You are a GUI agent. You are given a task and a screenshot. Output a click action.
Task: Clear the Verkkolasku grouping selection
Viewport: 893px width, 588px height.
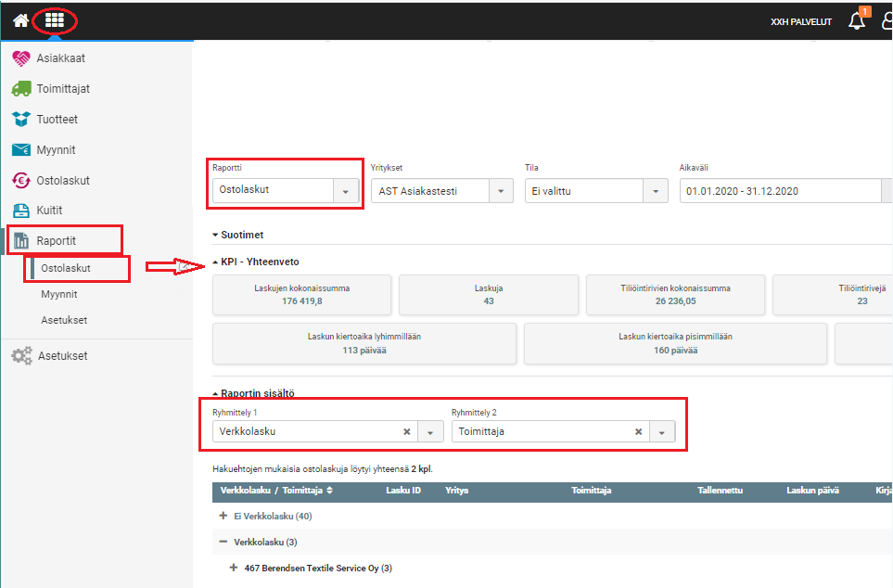pyautogui.click(x=406, y=432)
